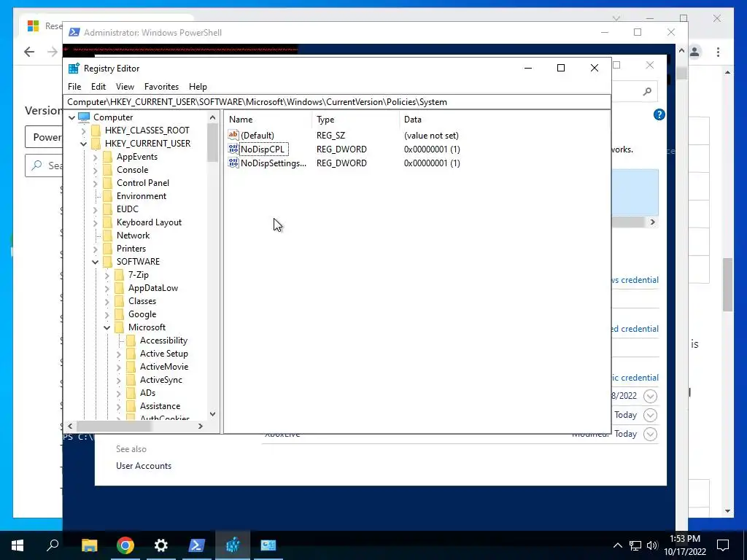Select the SOFTWARE folder icon
This screenshot has height=560, width=747.
[x=108, y=262]
